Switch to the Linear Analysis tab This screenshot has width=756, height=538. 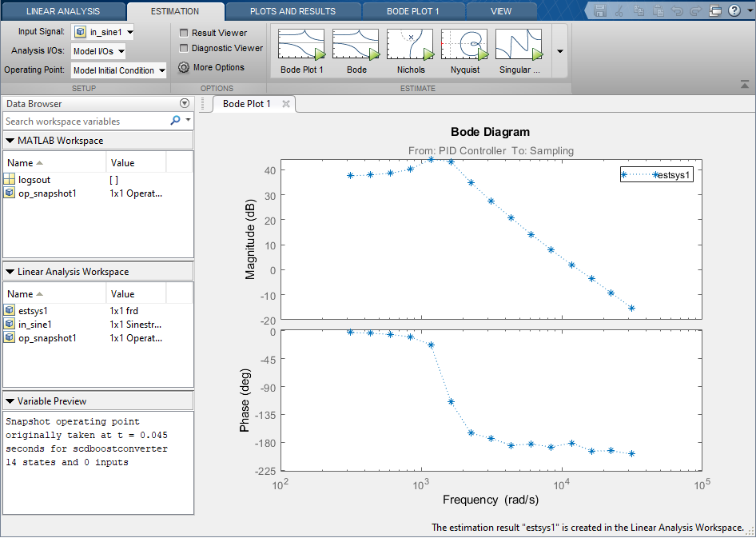[x=63, y=11]
